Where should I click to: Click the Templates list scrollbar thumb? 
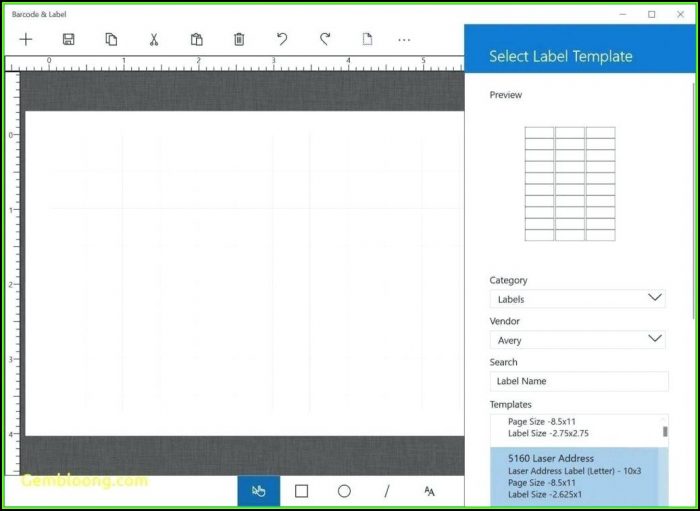coord(665,432)
